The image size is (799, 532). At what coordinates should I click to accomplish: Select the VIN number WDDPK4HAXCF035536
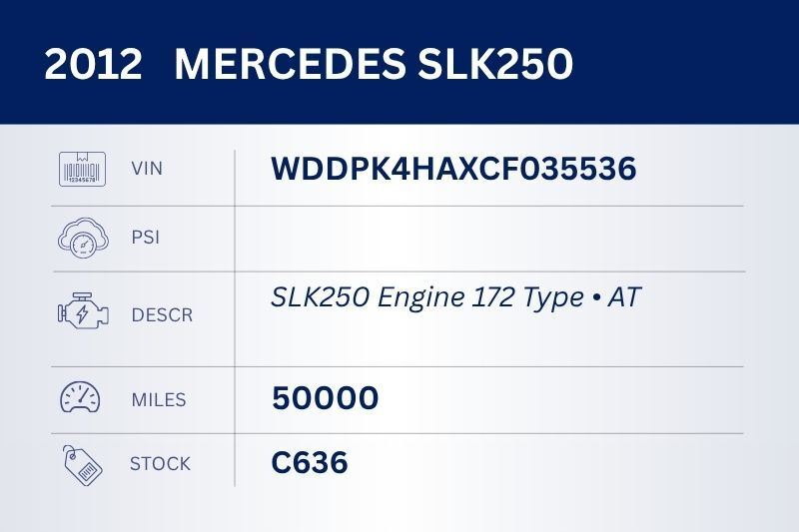[x=452, y=169]
